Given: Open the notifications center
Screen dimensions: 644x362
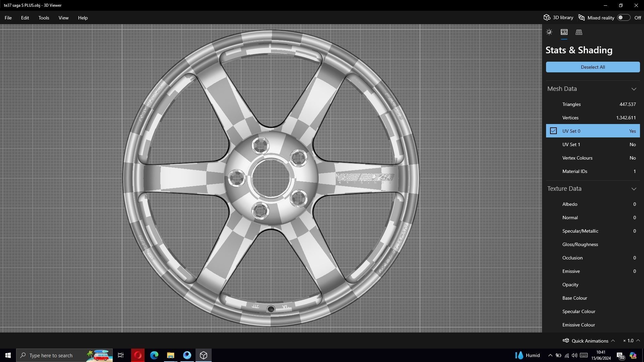Looking at the screenshot, I should pyautogui.click(x=621, y=356).
